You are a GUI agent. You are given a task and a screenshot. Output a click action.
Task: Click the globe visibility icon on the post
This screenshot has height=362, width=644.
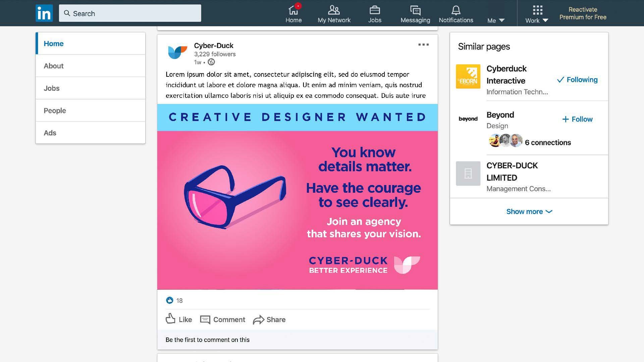coord(211,62)
